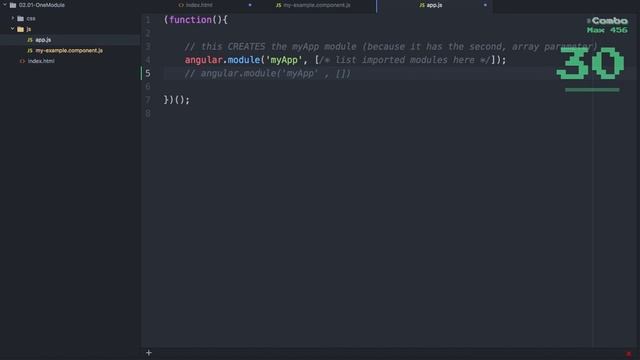The width and height of the screenshot is (640, 360).
Task: Click the JS icon beside app.js in tree
Action: click(30, 40)
